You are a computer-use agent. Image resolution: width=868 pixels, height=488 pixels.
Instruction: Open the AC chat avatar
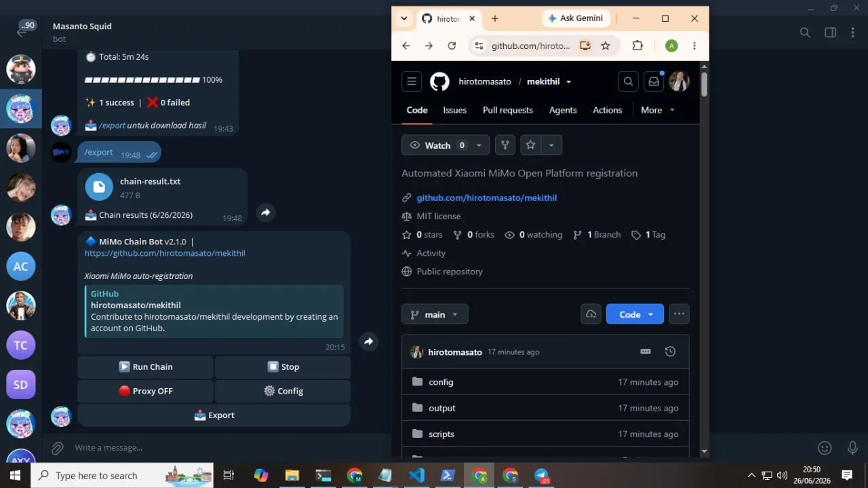click(20, 267)
